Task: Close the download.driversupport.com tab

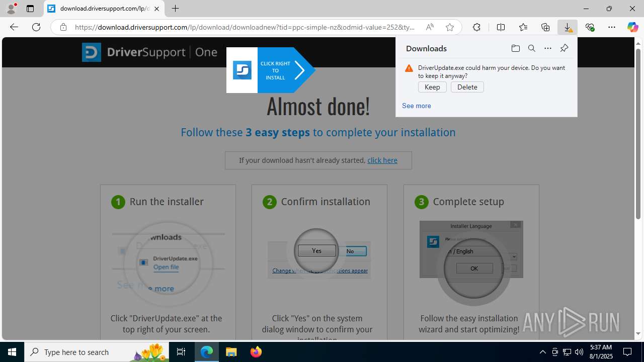Action: pos(156,9)
